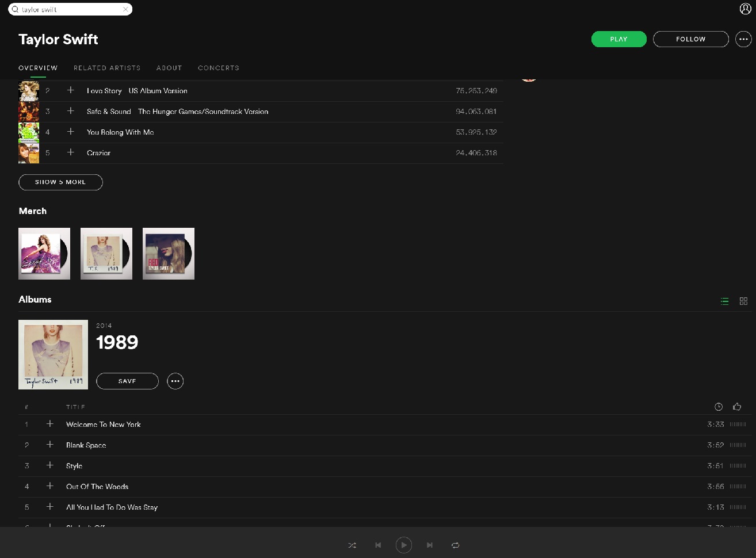
Task: Open artist more options ellipsis
Action: click(x=743, y=39)
